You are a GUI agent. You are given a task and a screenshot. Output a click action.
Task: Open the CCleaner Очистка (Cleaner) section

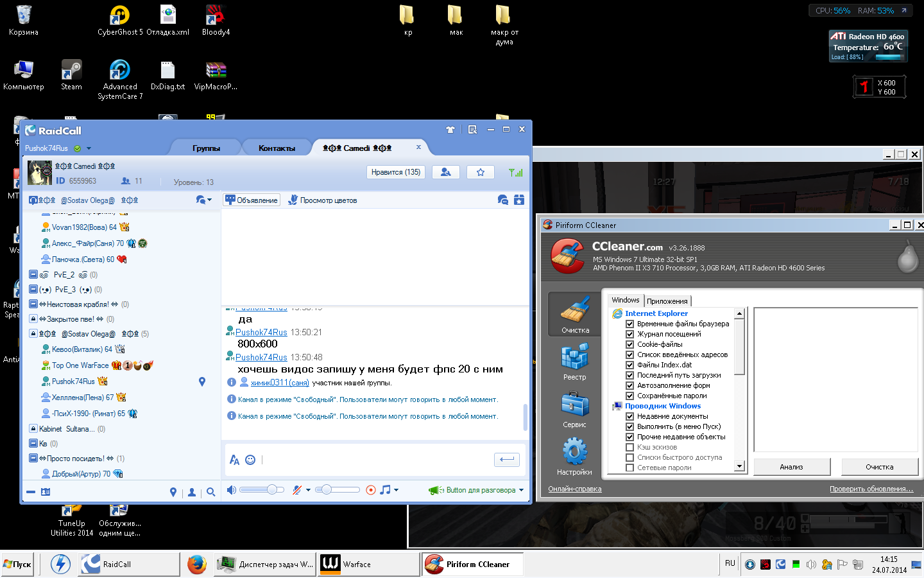point(575,313)
